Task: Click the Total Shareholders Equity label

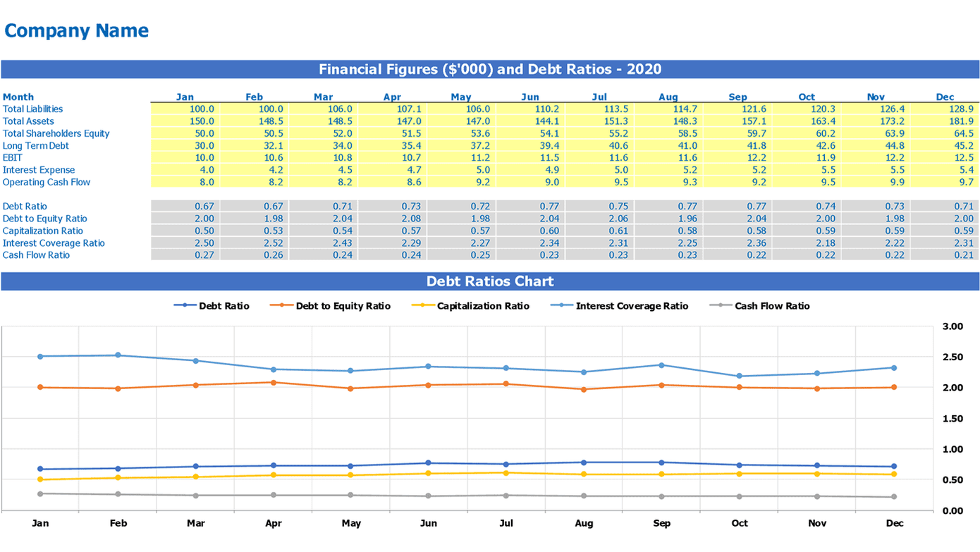Action: (x=56, y=133)
